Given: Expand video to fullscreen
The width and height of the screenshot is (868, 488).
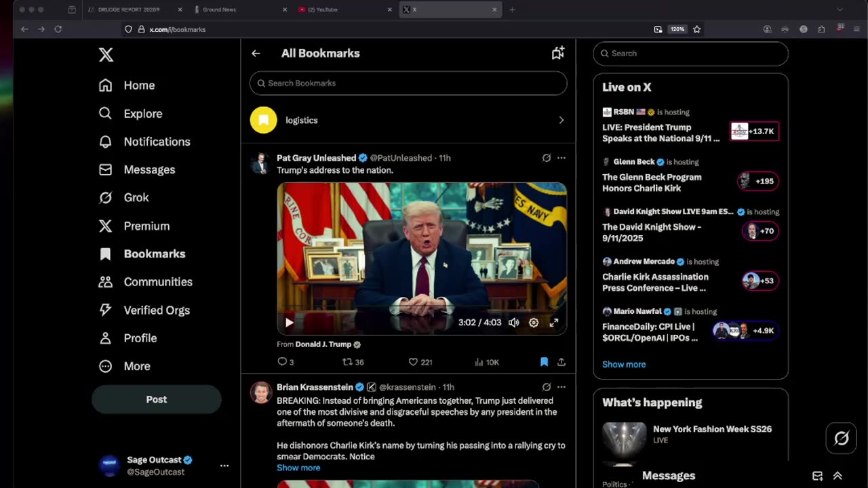Looking at the screenshot, I should (x=554, y=323).
